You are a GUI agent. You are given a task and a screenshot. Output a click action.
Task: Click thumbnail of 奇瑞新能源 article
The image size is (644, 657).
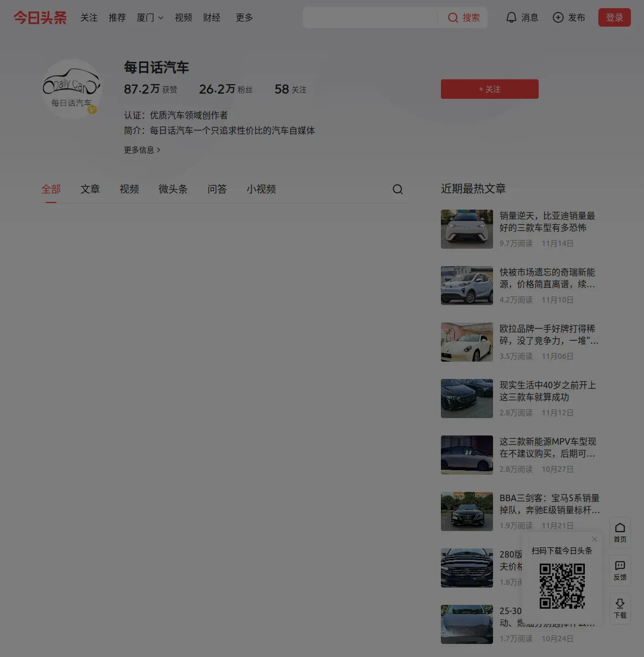pos(467,286)
